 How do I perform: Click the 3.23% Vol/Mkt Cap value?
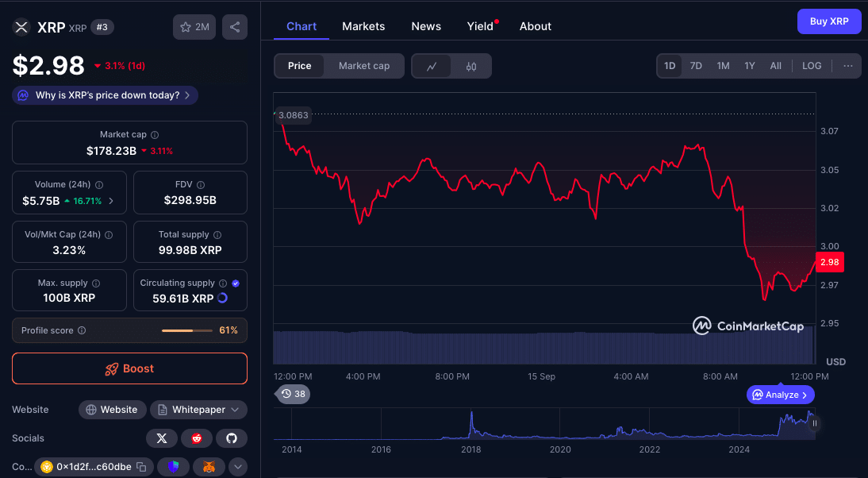[69, 250]
